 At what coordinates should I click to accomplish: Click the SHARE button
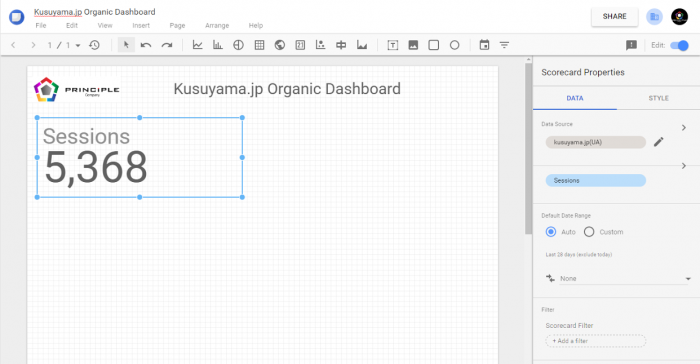[615, 17]
